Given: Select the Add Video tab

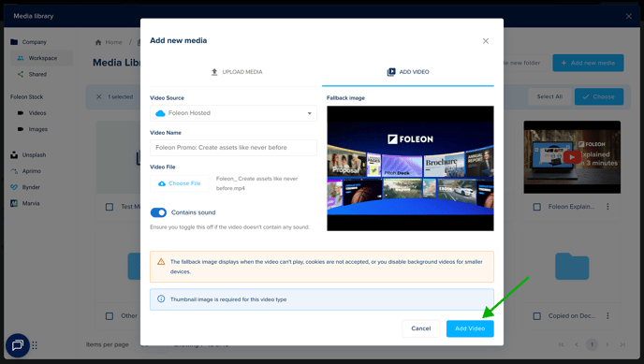Looking at the screenshot, I should point(408,72).
